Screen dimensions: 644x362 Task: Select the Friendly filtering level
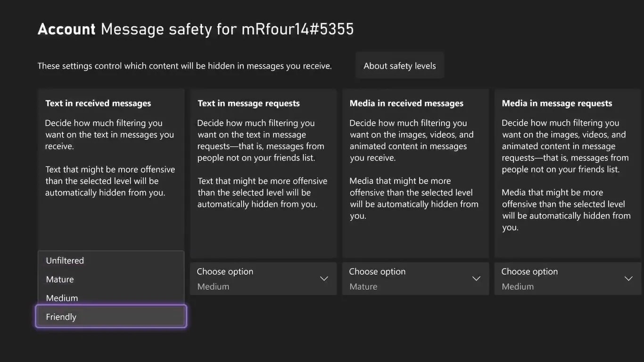pyautogui.click(x=111, y=317)
